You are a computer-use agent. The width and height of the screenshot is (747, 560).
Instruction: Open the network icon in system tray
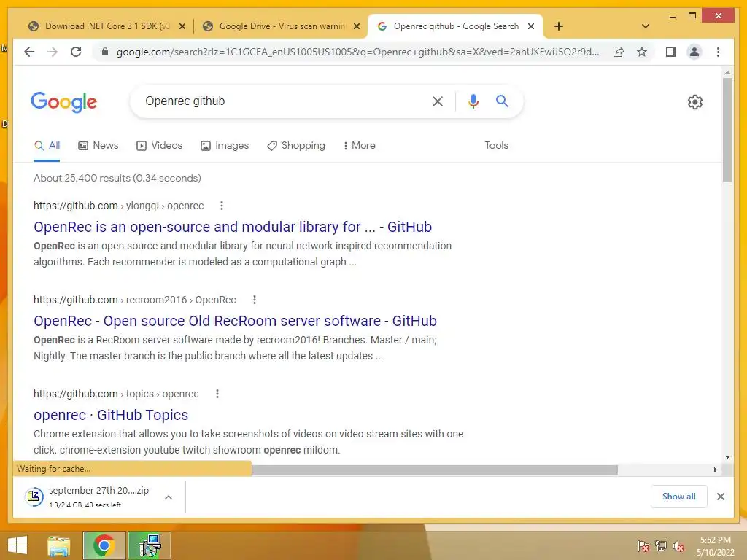pyautogui.click(x=661, y=546)
